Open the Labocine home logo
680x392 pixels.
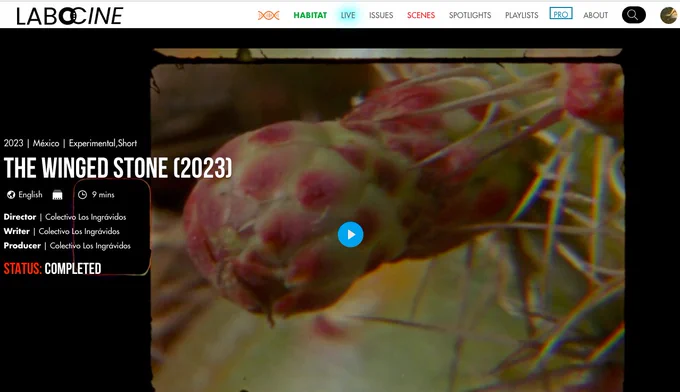point(70,16)
